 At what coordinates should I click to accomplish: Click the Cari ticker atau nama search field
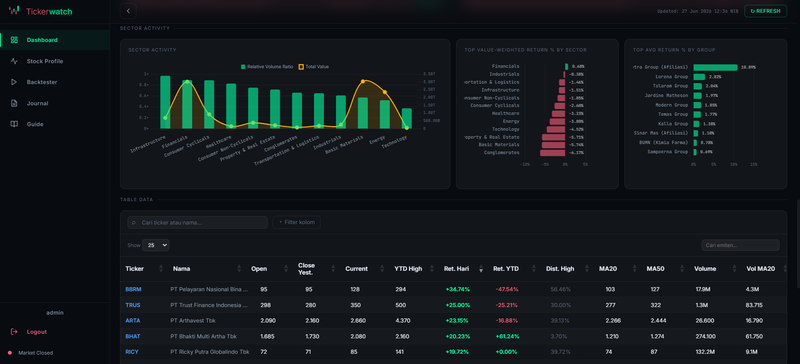[x=197, y=222]
